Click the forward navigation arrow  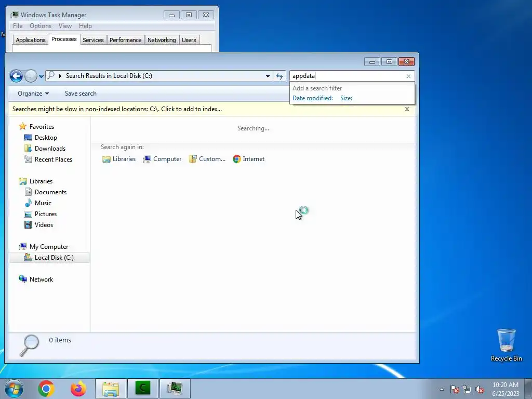[31, 76]
